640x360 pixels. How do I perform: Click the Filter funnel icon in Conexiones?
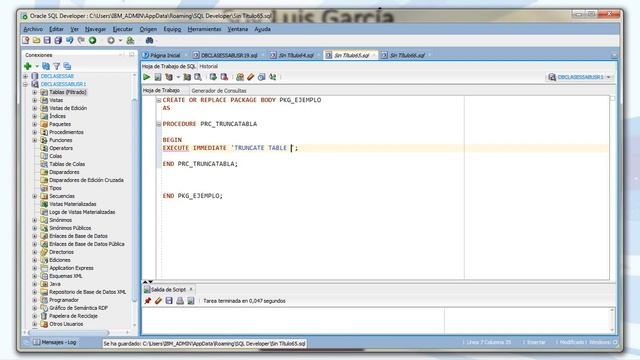tap(57, 66)
